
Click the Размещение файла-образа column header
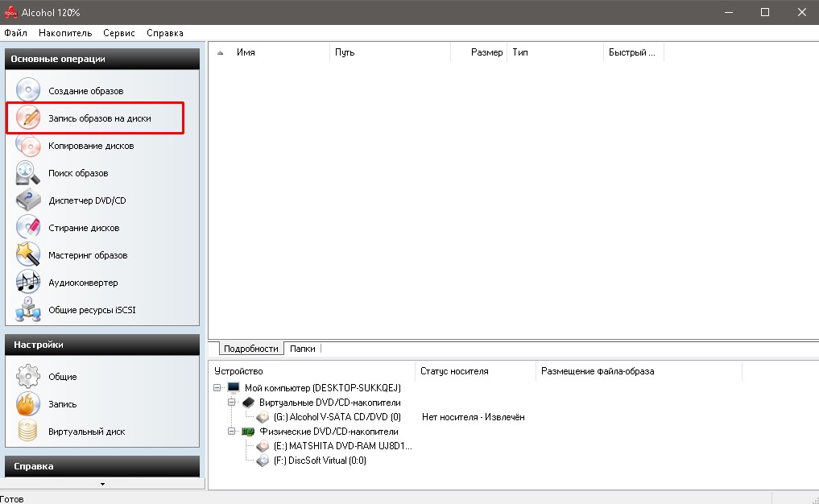pyautogui.click(x=639, y=371)
